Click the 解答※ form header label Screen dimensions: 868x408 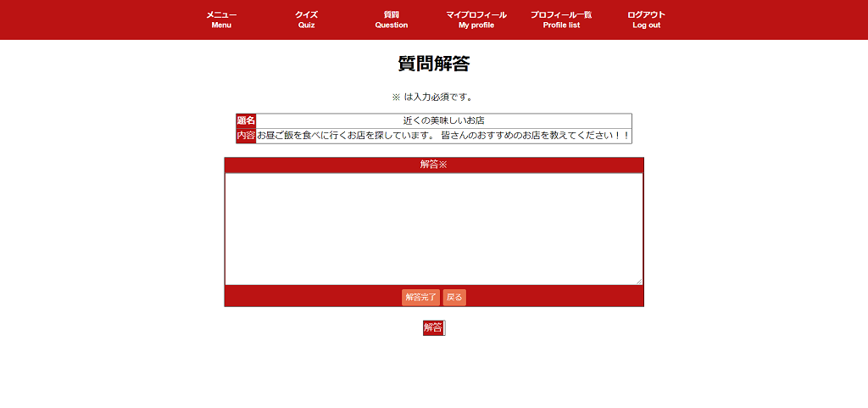point(434,165)
